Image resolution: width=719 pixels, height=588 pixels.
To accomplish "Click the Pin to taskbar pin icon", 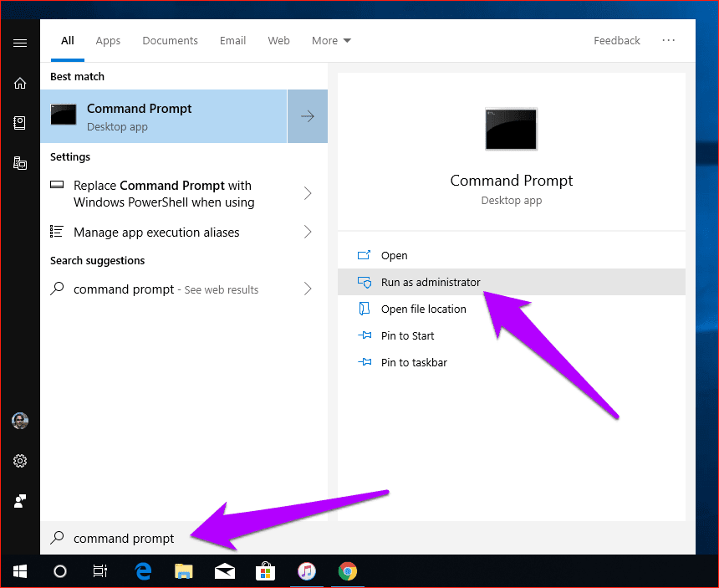I will tap(365, 362).
